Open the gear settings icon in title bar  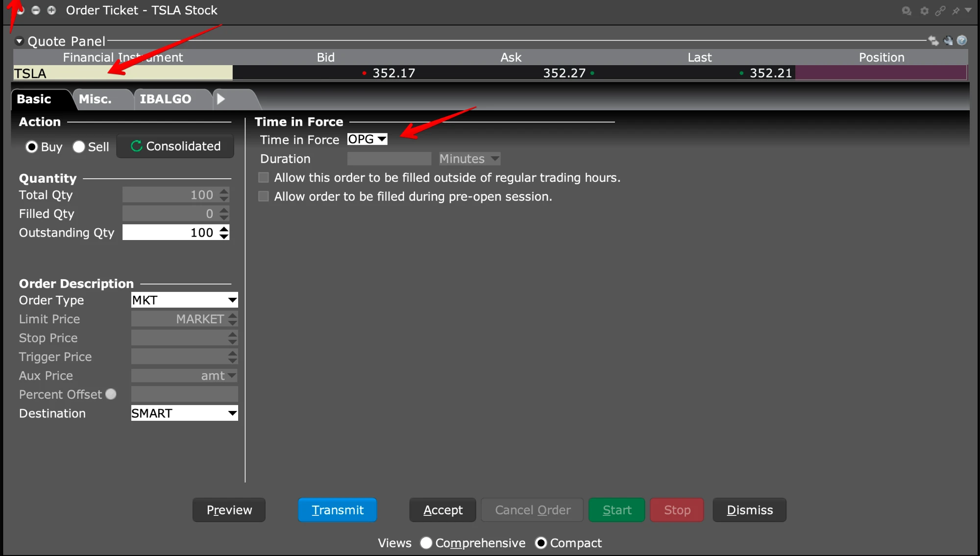pyautogui.click(x=925, y=11)
